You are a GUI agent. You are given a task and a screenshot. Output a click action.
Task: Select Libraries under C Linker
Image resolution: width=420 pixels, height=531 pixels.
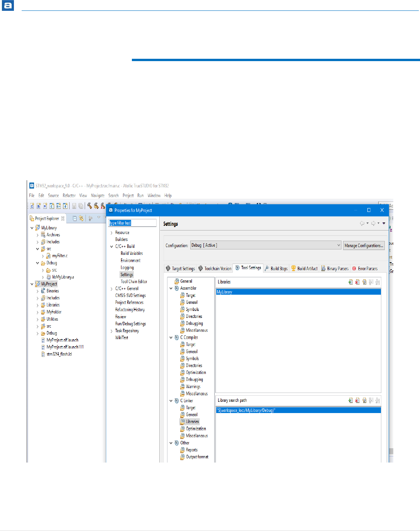pyautogui.click(x=190, y=422)
